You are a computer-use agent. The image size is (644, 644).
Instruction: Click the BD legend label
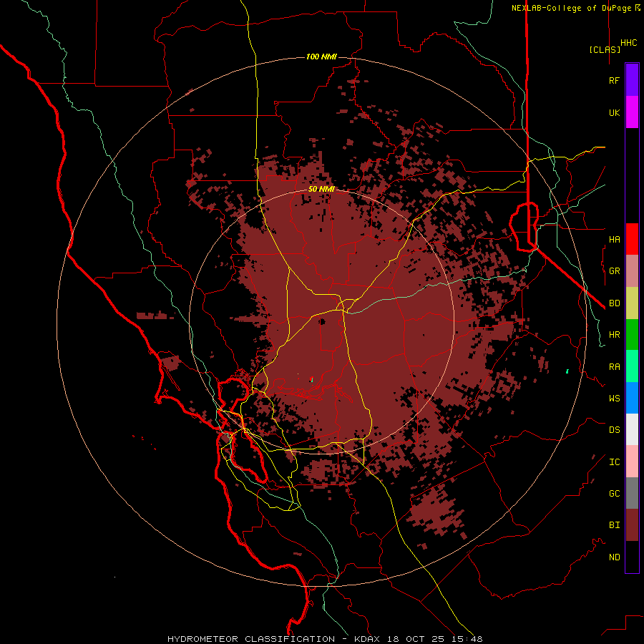[x=614, y=303]
